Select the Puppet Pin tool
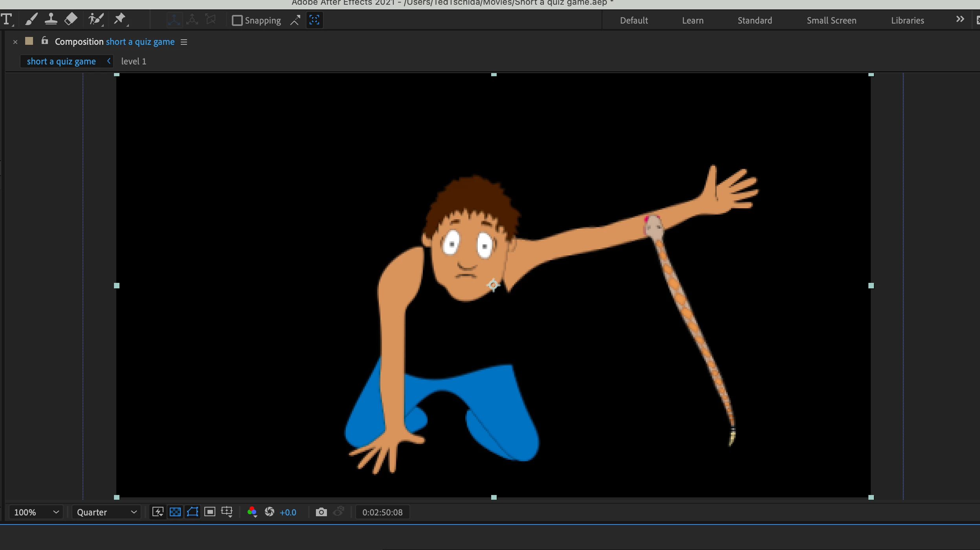This screenshot has width=980, height=550. 120,19
